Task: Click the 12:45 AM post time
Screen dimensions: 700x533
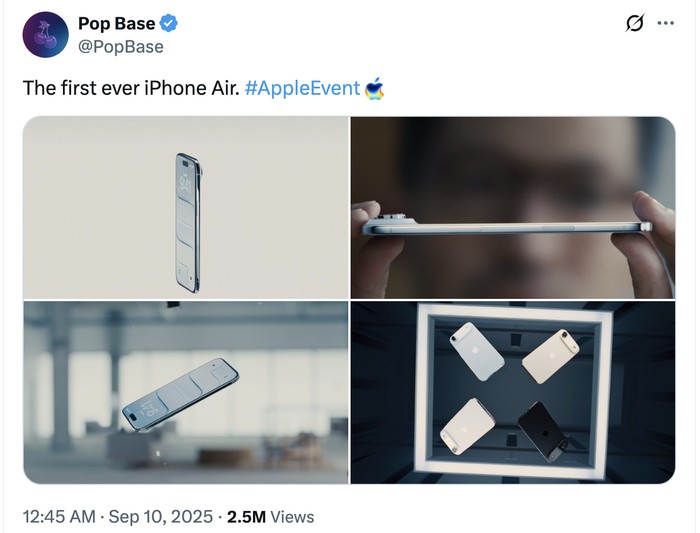Action: pos(59,516)
